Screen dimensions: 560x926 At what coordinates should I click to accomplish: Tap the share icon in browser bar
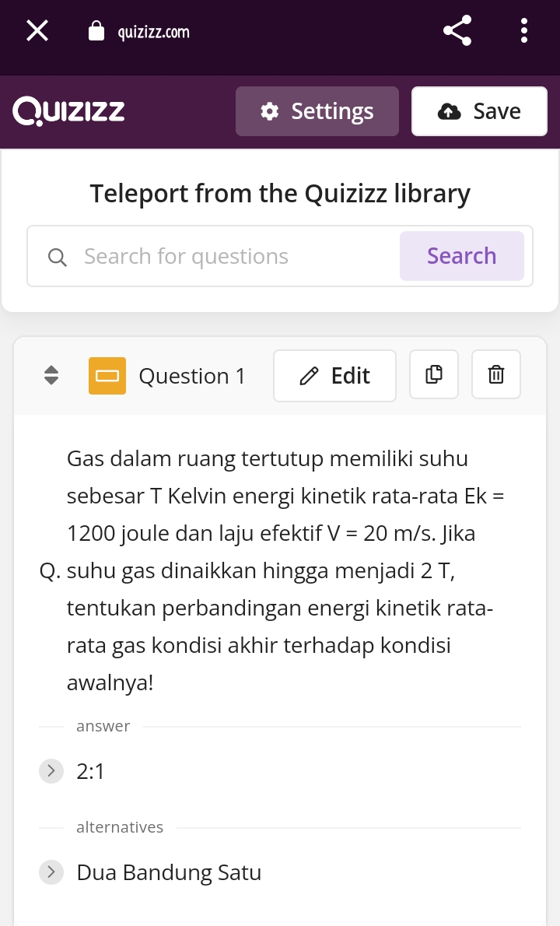coord(457,31)
